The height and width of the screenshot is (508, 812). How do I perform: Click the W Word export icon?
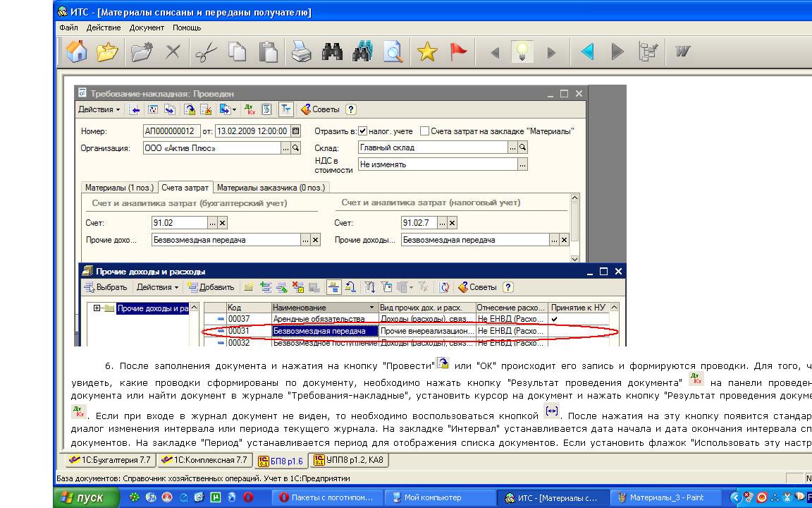[x=682, y=52]
